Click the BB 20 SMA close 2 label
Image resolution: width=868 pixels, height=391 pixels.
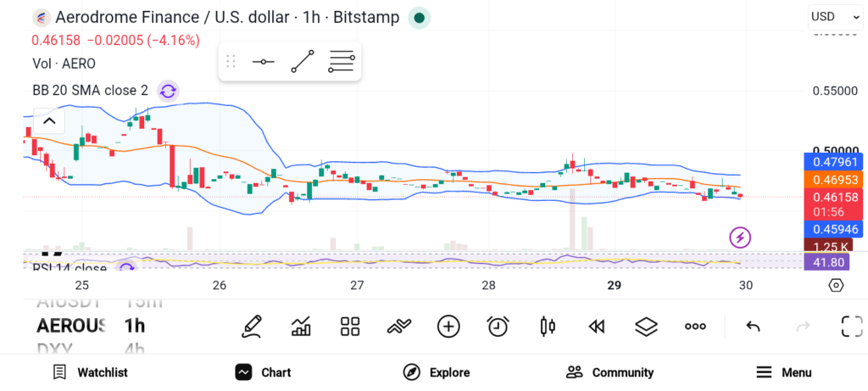(90, 91)
